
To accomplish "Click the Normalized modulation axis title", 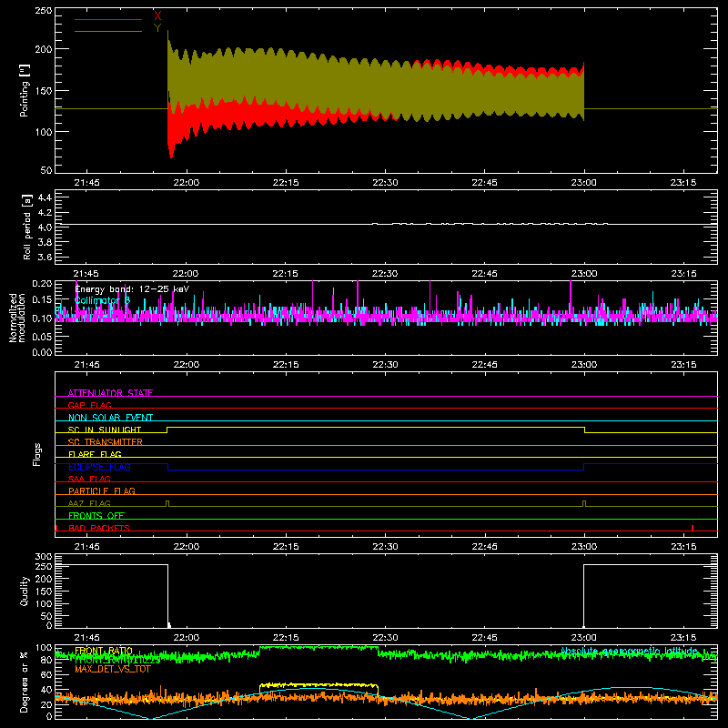I will 16,318.
